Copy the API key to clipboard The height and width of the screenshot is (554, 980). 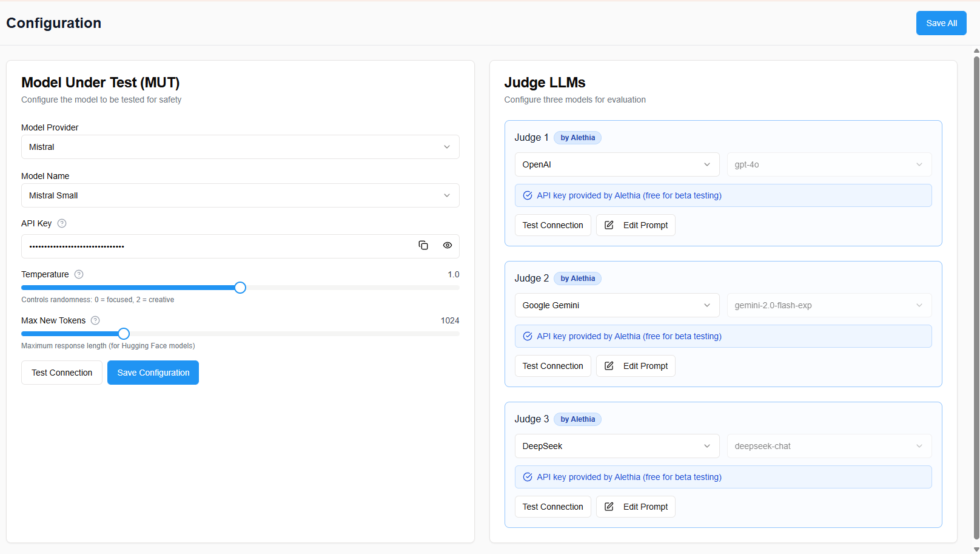[423, 245]
